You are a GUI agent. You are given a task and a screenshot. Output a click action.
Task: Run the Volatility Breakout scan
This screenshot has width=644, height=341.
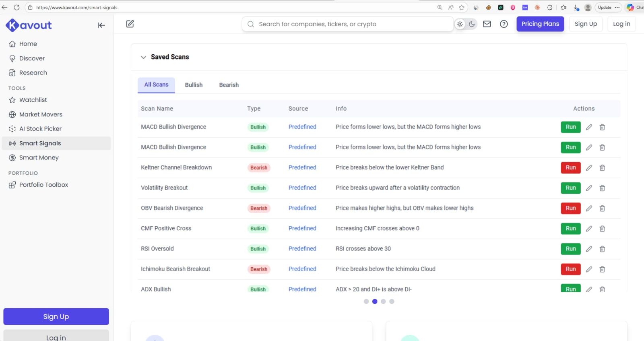[571, 188]
